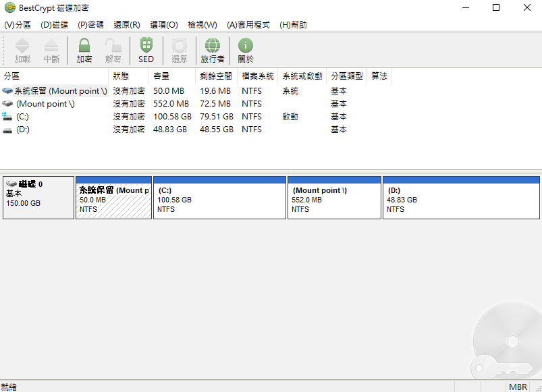Image resolution: width=542 pixels, height=392 pixels.
Task: Open the (V)分區 menu
Action: coord(18,25)
